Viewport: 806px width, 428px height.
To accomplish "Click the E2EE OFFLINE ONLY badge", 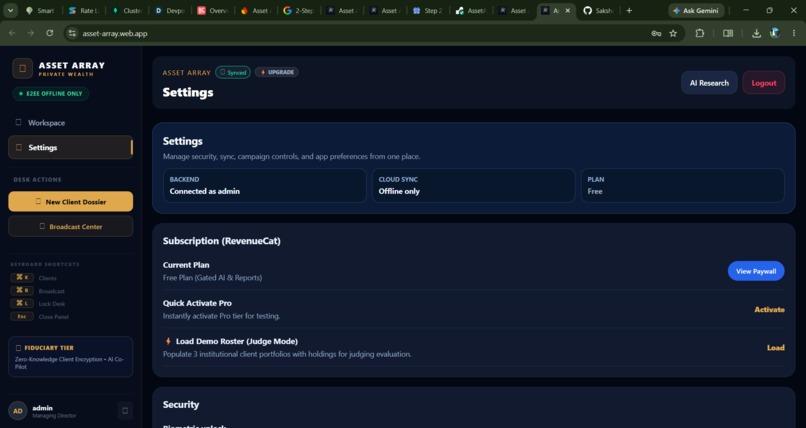I will coord(51,94).
